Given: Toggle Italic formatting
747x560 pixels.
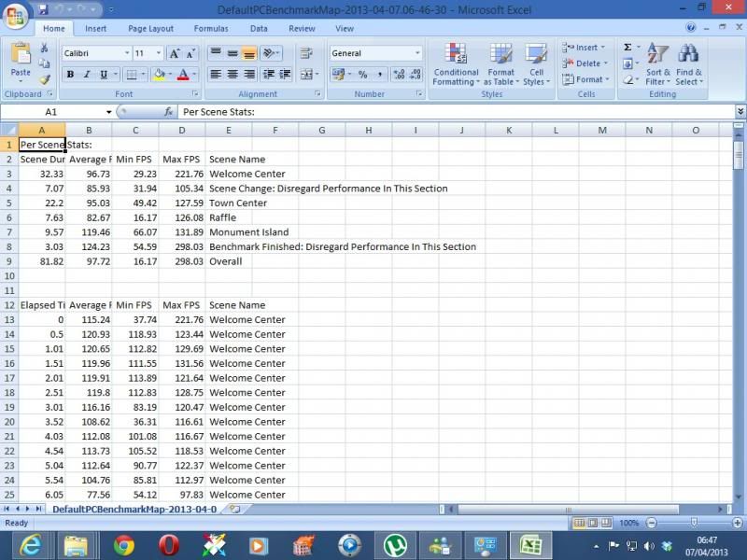Looking at the screenshot, I should [x=87, y=75].
